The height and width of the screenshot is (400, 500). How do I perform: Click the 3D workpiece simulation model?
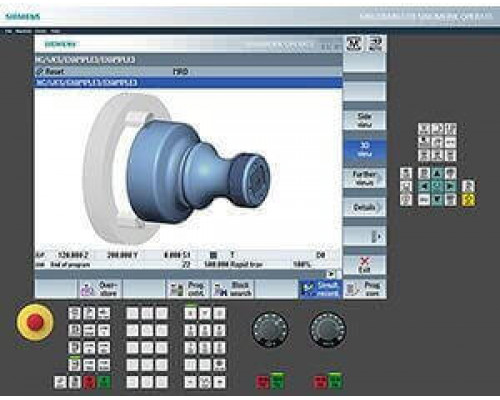(x=198, y=171)
